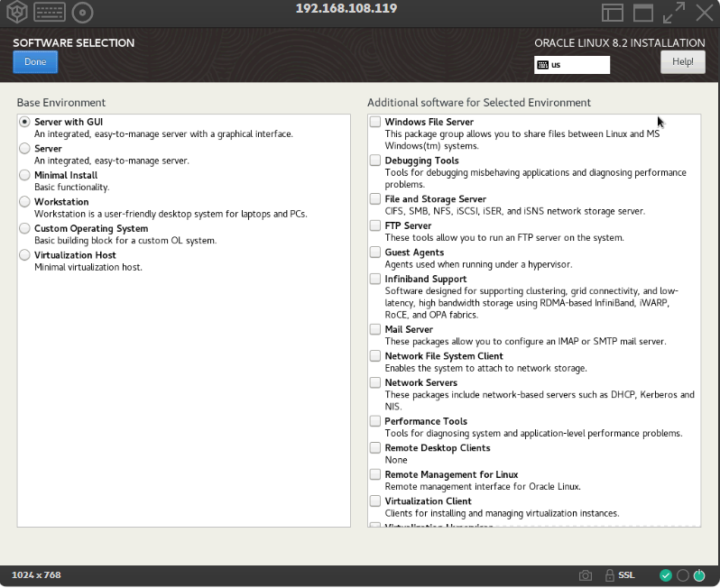Enable the Remote Management for Linux checkbox
This screenshot has height=588, width=720.
pos(375,474)
